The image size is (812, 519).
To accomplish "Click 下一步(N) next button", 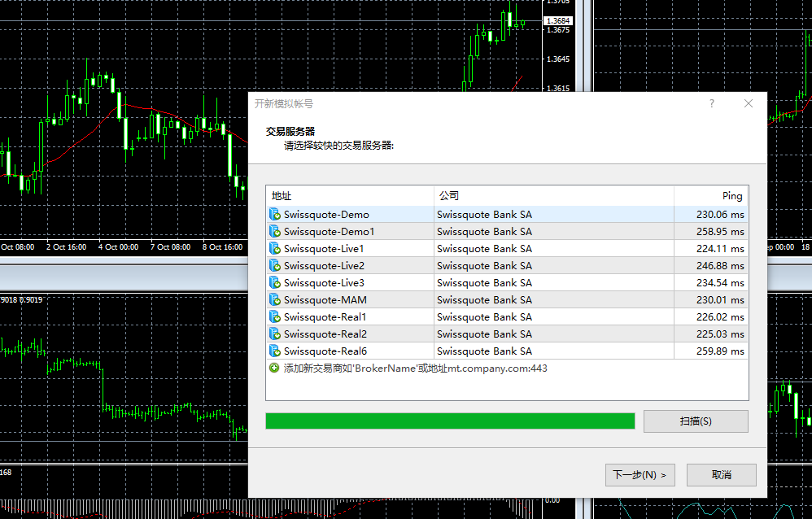I will coord(640,475).
